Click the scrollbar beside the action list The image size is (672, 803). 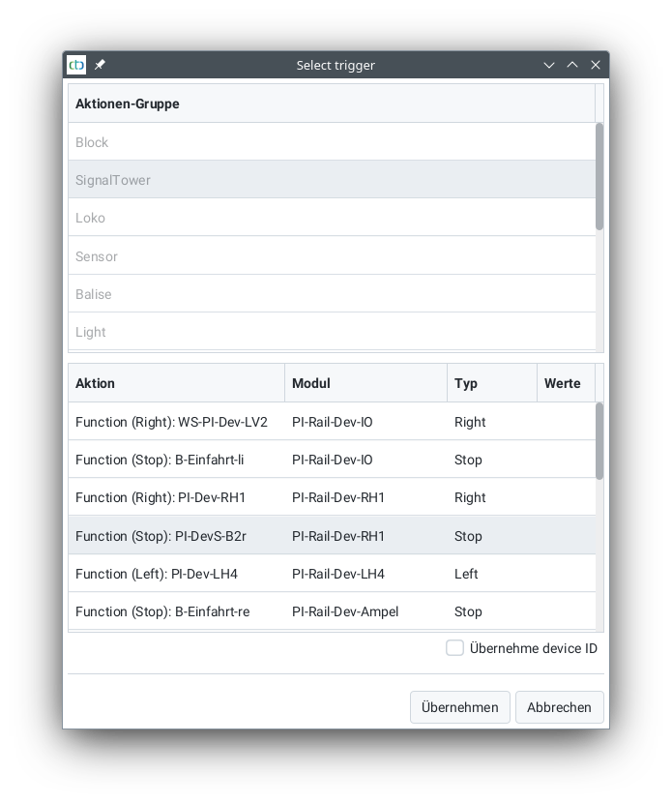click(599, 445)
